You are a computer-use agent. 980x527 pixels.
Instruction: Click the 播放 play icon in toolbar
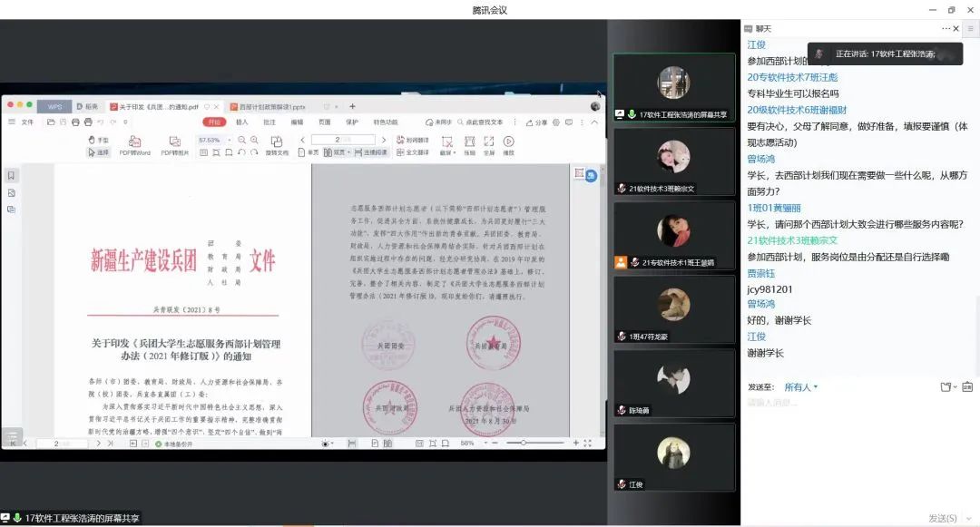click(x=508, y=141)
